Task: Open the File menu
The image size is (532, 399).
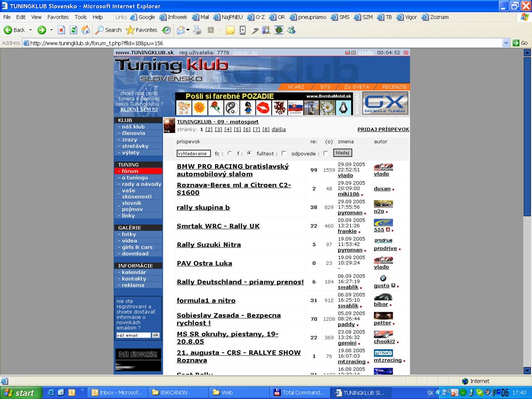Action: point(7,17)
